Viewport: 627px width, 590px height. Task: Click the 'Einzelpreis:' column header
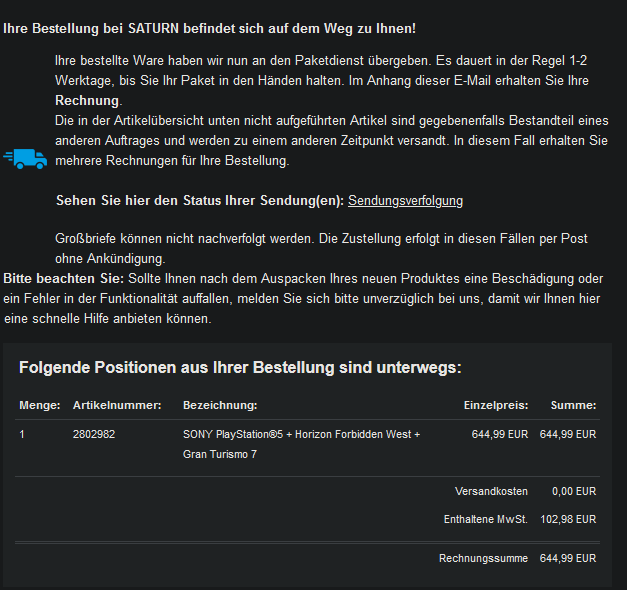(x=496, y=405)
